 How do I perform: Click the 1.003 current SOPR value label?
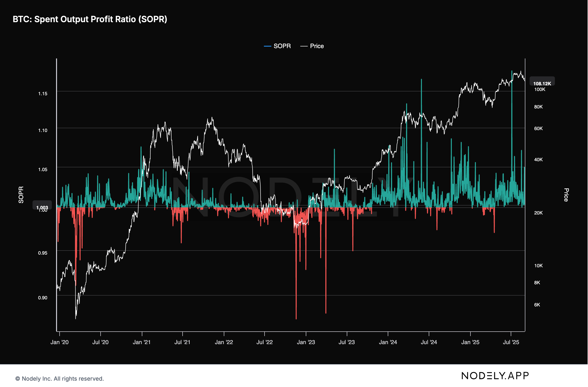[42, 207]
